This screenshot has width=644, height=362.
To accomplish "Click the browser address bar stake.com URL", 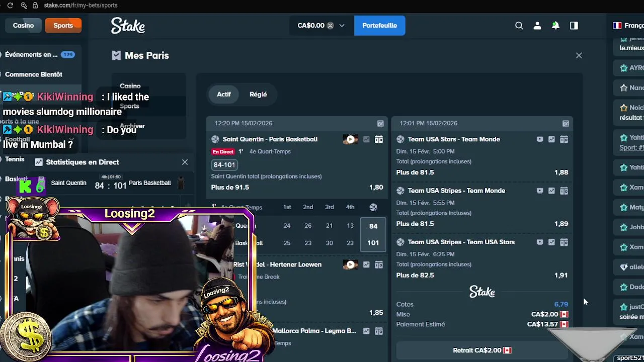I will [80, 5].
